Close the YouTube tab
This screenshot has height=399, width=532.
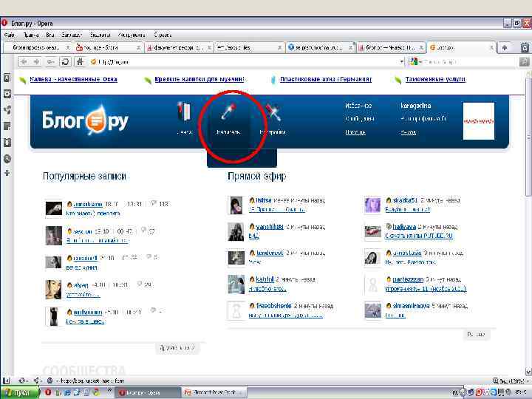(138, 48)
